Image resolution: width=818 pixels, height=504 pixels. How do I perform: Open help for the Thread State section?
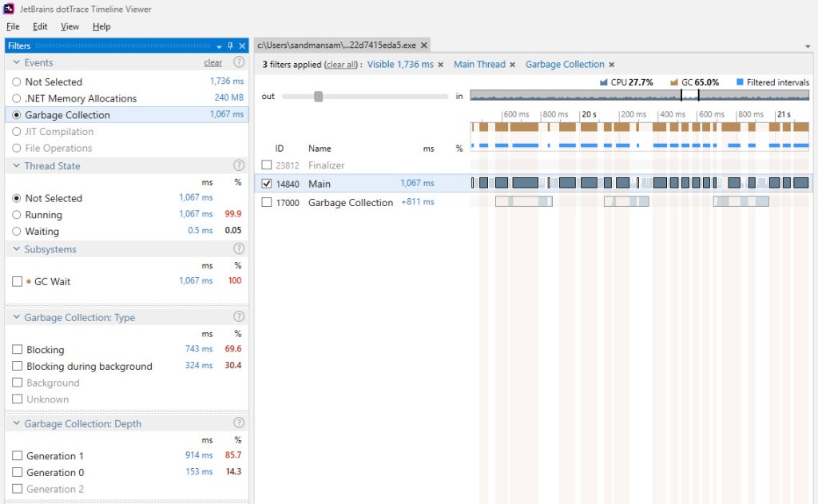(x=238, y=165)
